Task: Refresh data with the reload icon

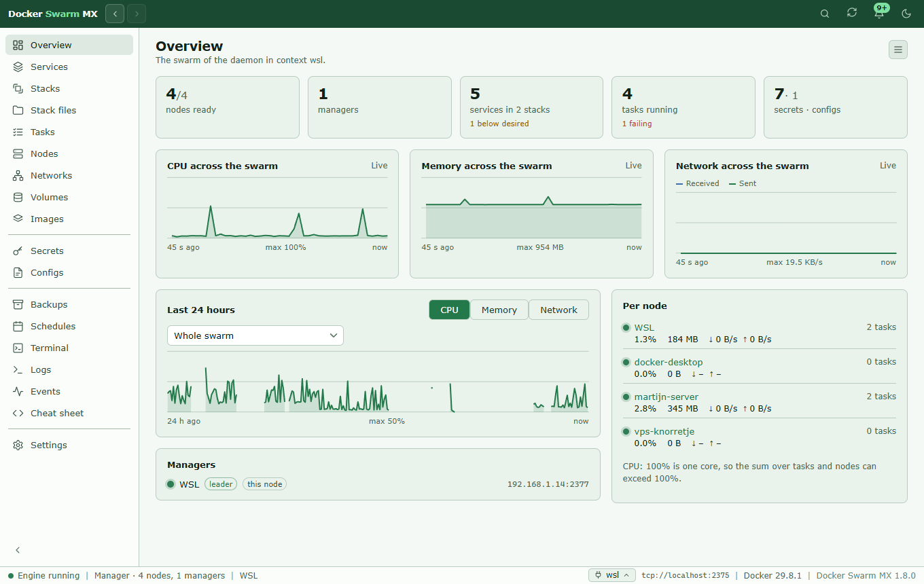Action: tap(852, 13)
